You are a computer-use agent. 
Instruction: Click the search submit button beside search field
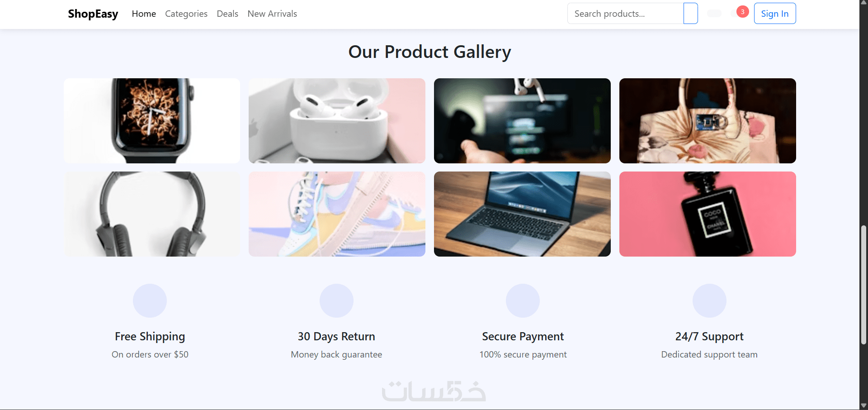point(690,14)
